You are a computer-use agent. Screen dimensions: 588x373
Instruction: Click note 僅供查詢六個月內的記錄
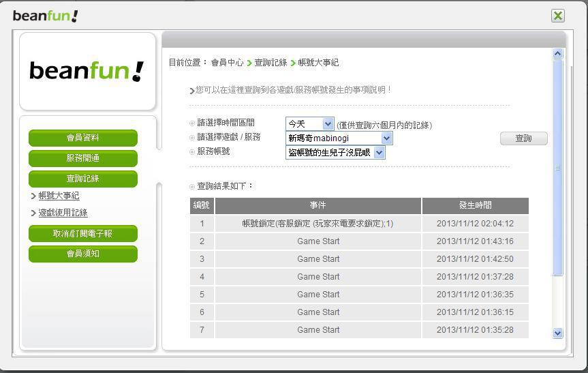click(x=384, y=125)
